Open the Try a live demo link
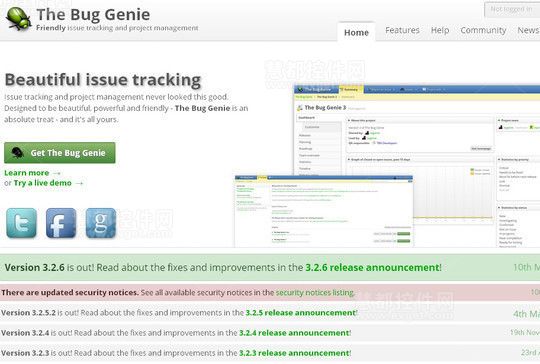This screenshot has width=540, height=364. (x=43, y=183)
